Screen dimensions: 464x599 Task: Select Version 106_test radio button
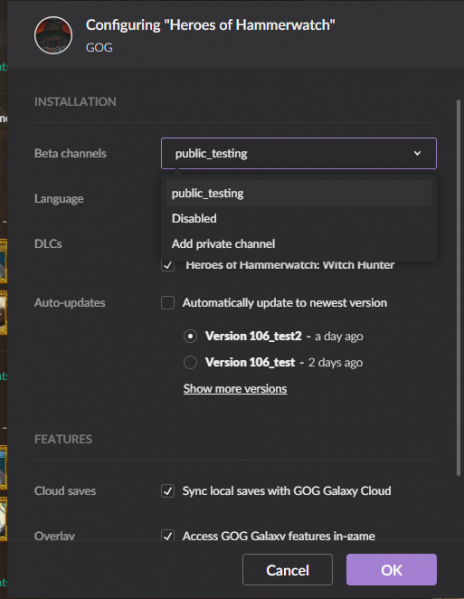point(190,362)
